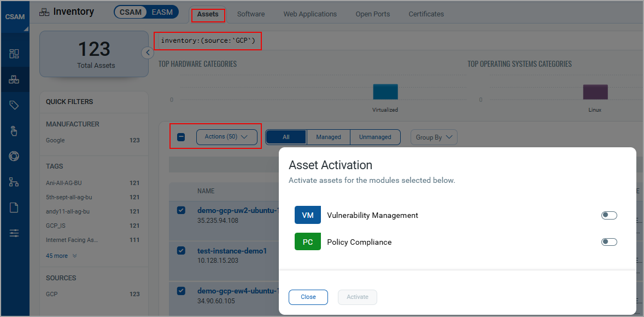Image resolution: width=644 pixels, height=317 pixels.
Task: Open the demo-gcp-uw2-ubuntu asset link
Action: 238,210
